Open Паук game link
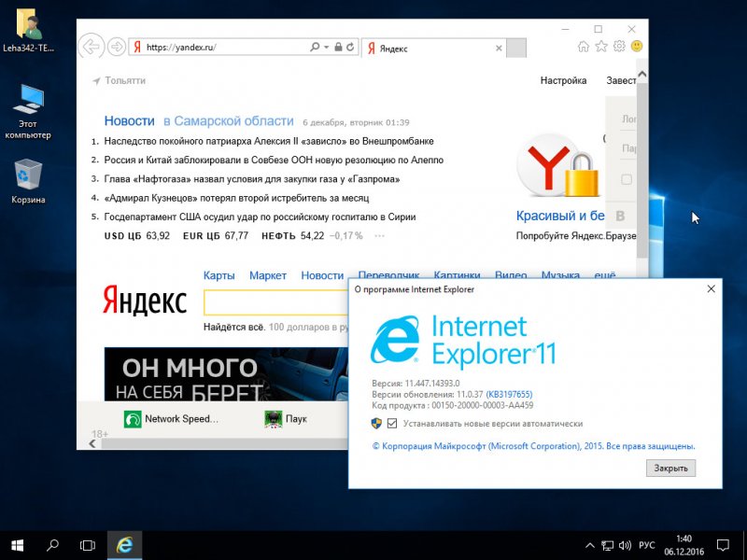Screen dimensions: 747x560 pos(286,419)
